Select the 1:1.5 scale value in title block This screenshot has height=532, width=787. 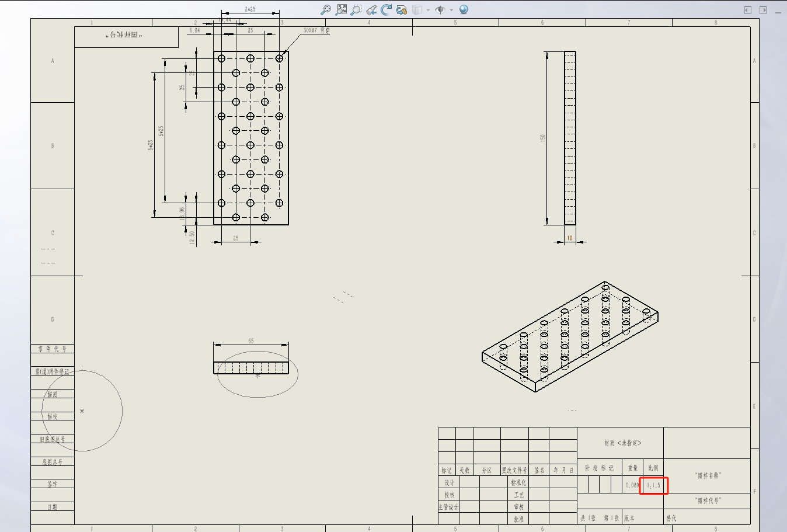[653, 485]
